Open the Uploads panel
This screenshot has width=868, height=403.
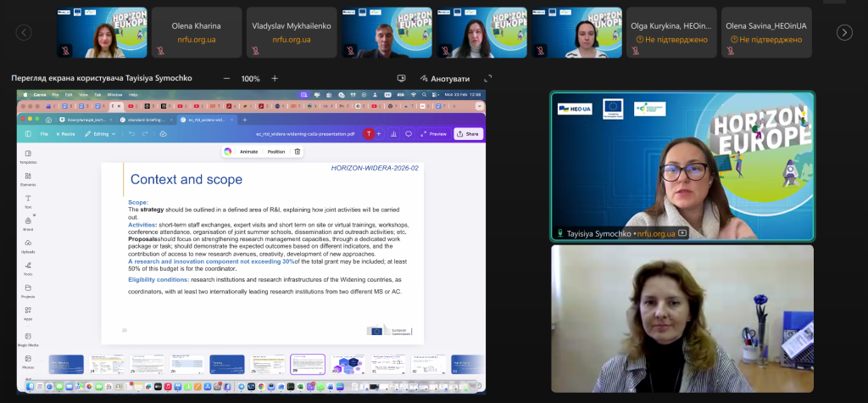[x=28, y=246]
